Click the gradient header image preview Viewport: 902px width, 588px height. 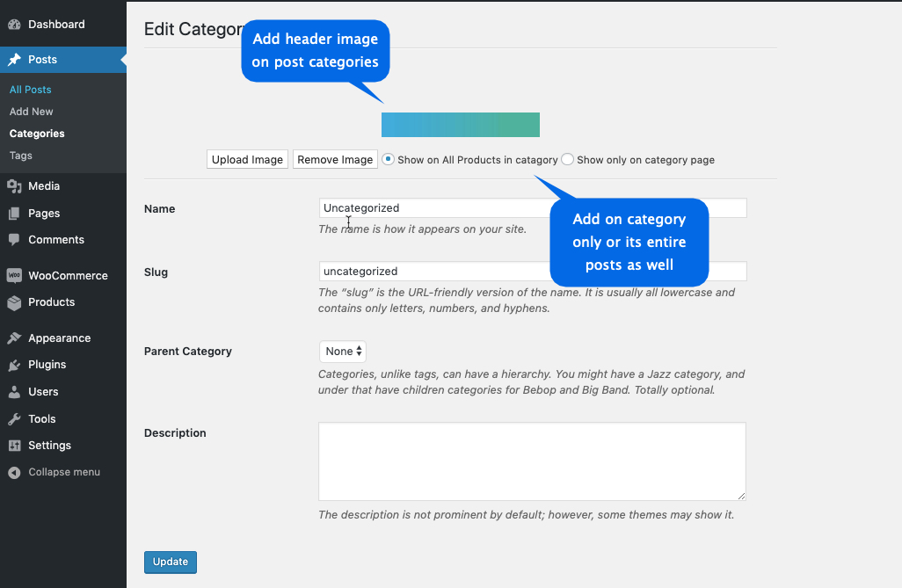(x=461, y=125)
